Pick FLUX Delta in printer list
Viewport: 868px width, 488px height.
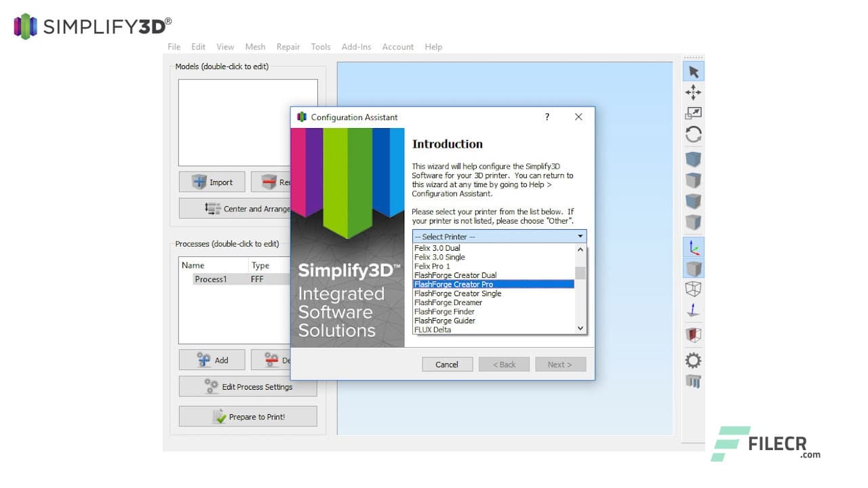click(x=494, y=330)
